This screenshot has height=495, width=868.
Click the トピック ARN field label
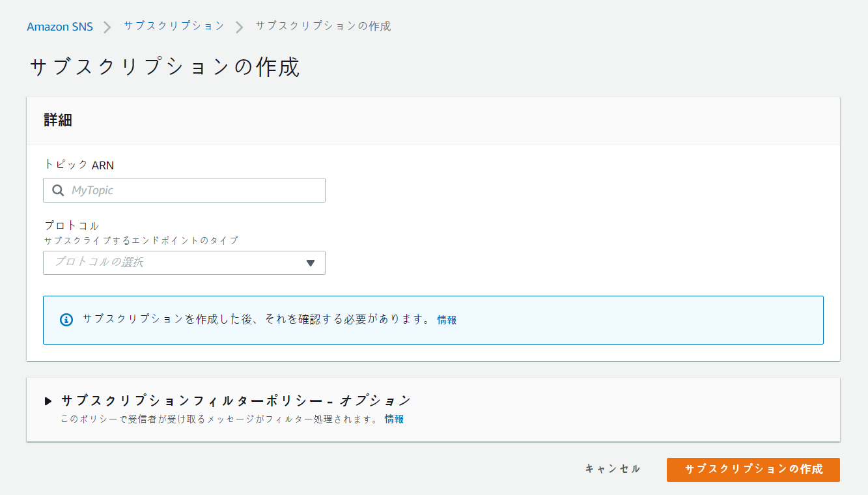coord(79,165)
